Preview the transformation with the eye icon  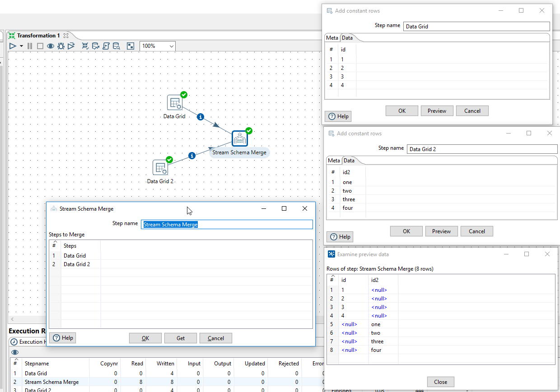51,46
